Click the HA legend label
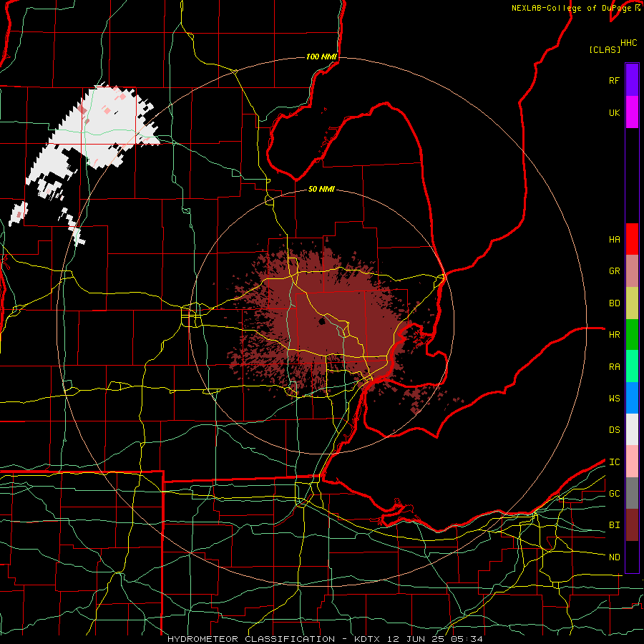644x644 pixels. tap(614, 239)
